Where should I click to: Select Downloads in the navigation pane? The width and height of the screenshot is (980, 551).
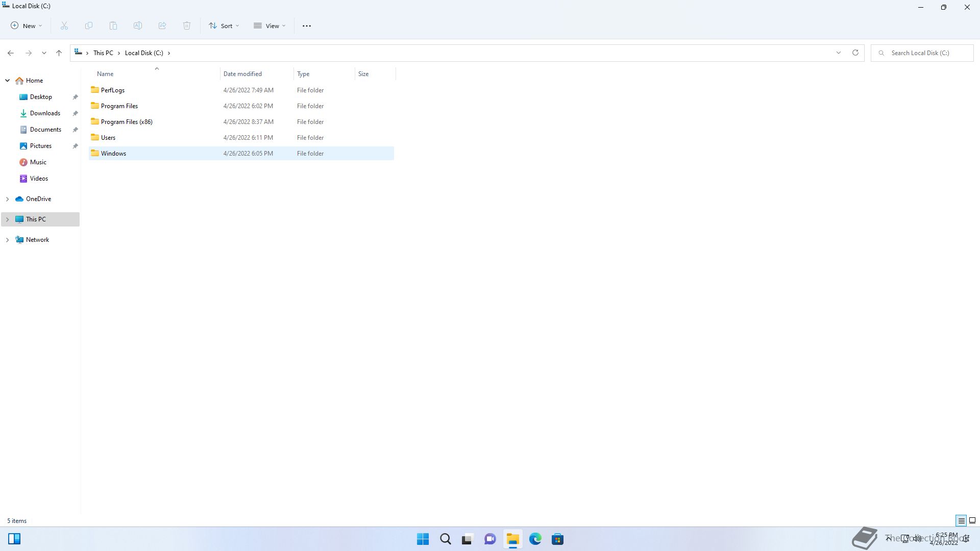pyautogui.click(x=45, y=113)
